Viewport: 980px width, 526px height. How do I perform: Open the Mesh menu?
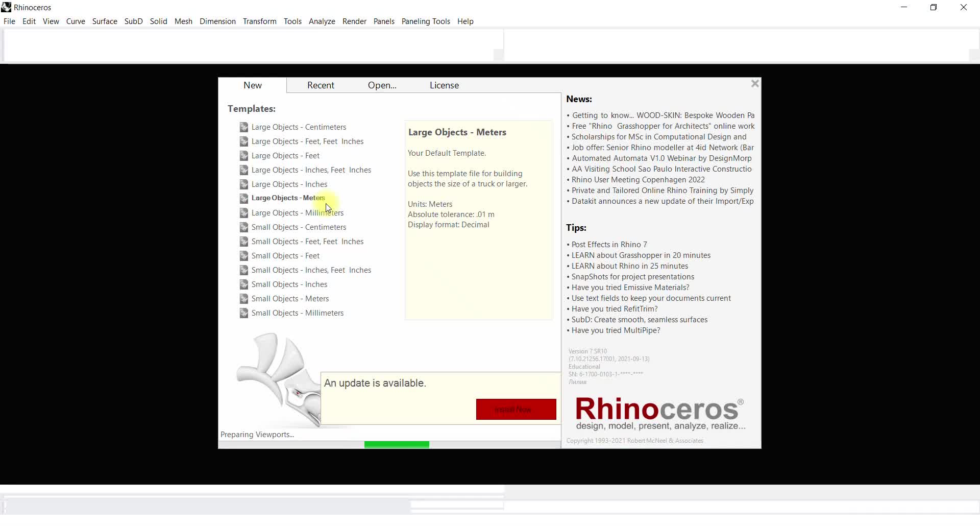(x=183, y=21)
